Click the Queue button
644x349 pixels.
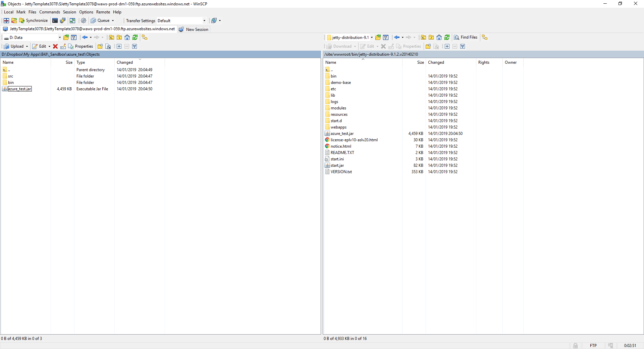pos(100,20)
